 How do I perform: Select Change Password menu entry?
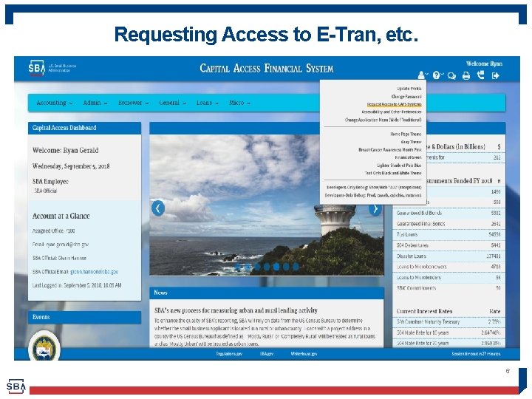pos(406,96)
